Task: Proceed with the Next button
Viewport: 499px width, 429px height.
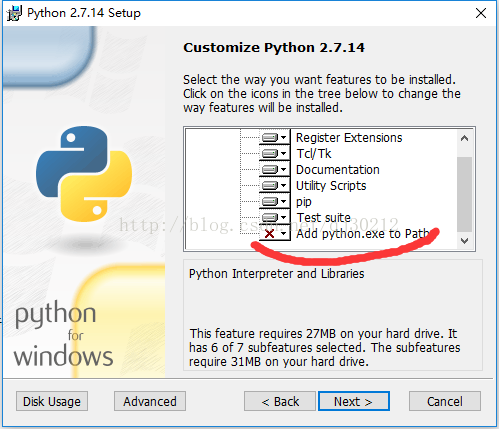Action: tap(354, 401)
